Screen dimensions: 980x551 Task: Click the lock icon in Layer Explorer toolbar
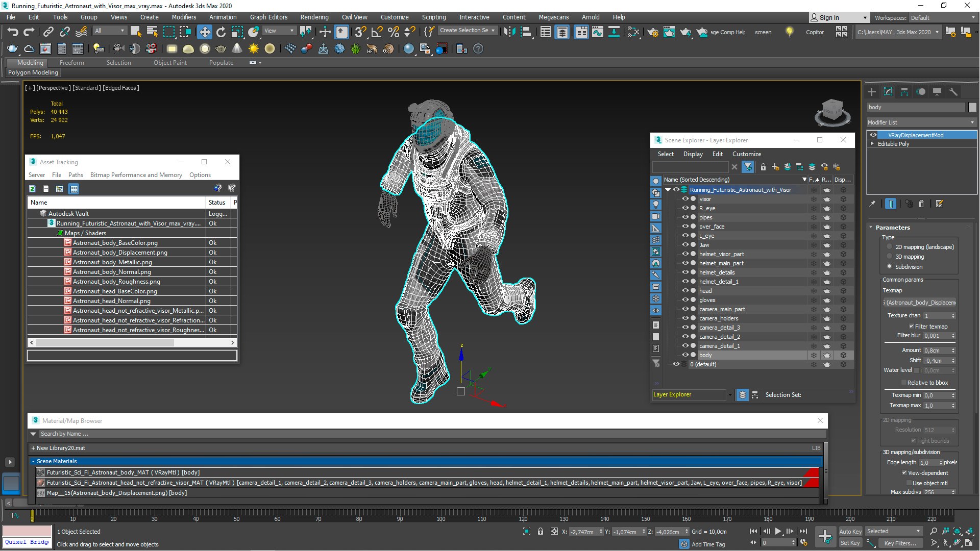tap(763, 167)
